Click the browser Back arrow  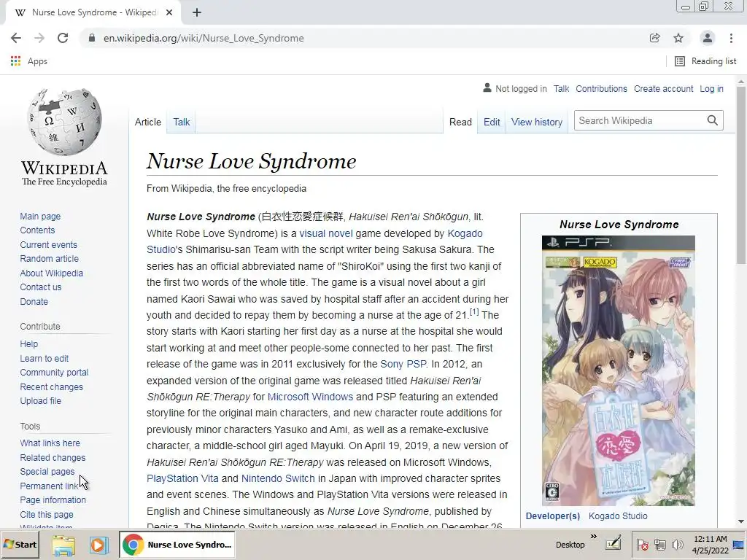pos(16,38)
